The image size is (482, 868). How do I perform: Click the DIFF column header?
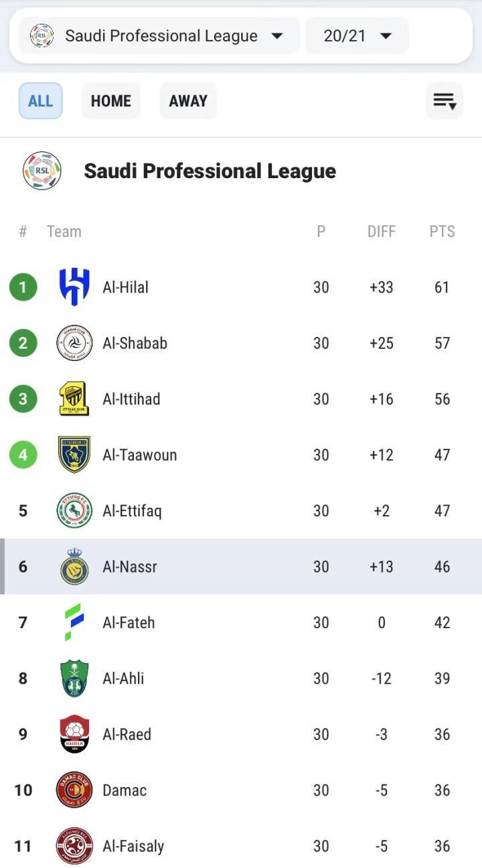tap(382, 232)
